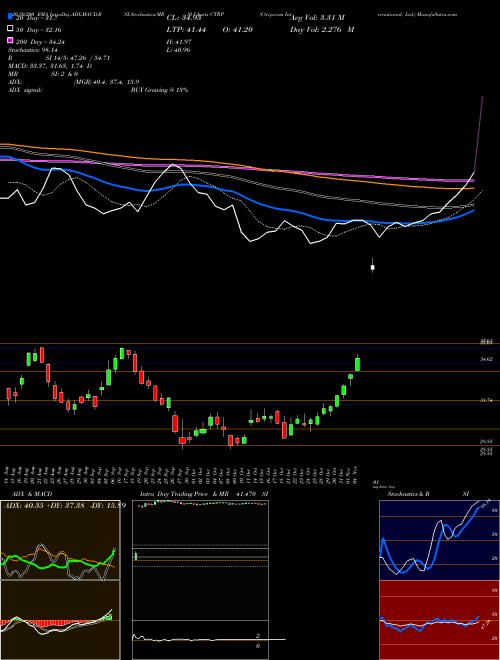Click the 'O: 41.20' open price value

pyautogui.click(x=237, y=29)
